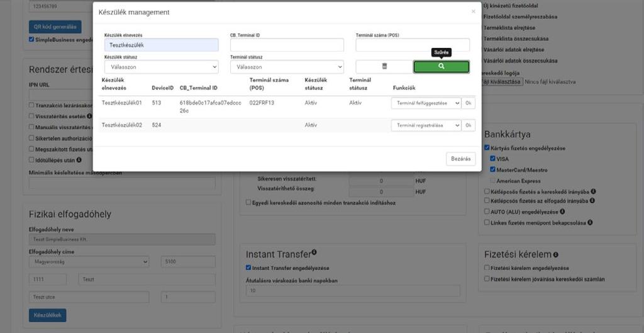The height and width of the screenshot is (333, 644).
Task: Click the Terminál száma (POS) input field
Action: [413, 45]
